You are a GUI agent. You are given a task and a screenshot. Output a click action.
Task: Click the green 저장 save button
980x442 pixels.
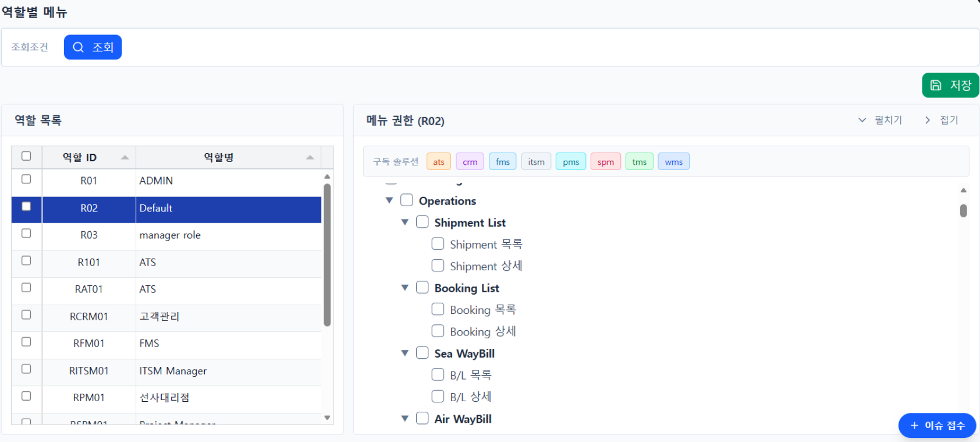950,85
